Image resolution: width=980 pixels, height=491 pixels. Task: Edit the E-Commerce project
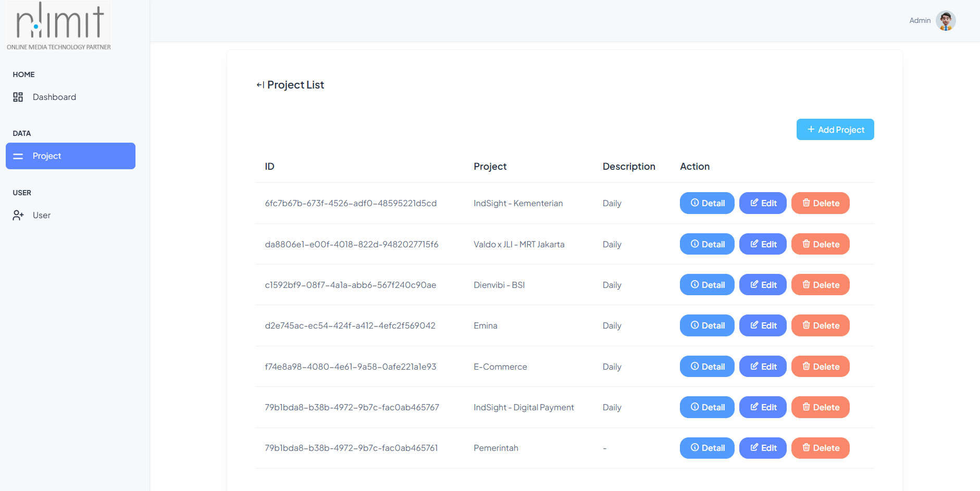coord(763,367)
